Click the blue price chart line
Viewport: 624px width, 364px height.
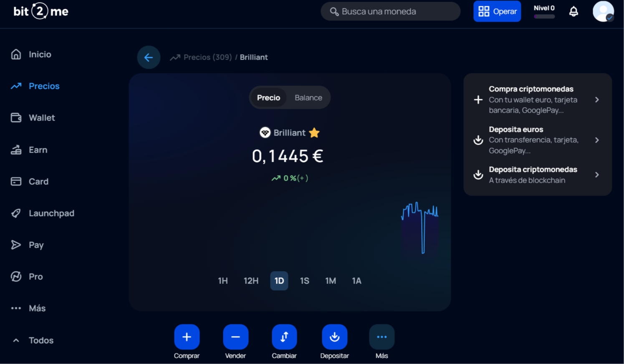(x=420, y=227)
